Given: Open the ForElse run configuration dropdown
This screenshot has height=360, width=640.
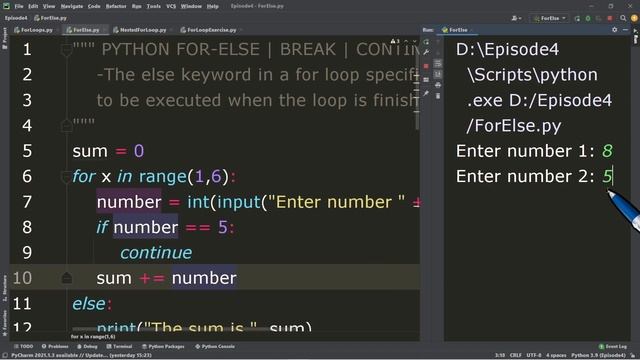Looking at the screenshot, I should coord(550,18).
